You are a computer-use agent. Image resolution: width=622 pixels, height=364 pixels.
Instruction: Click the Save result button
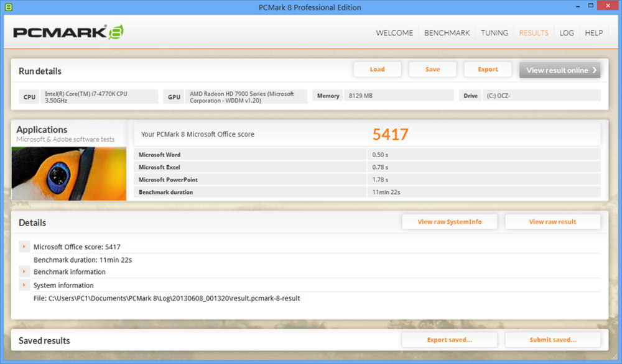pos(432,70)
